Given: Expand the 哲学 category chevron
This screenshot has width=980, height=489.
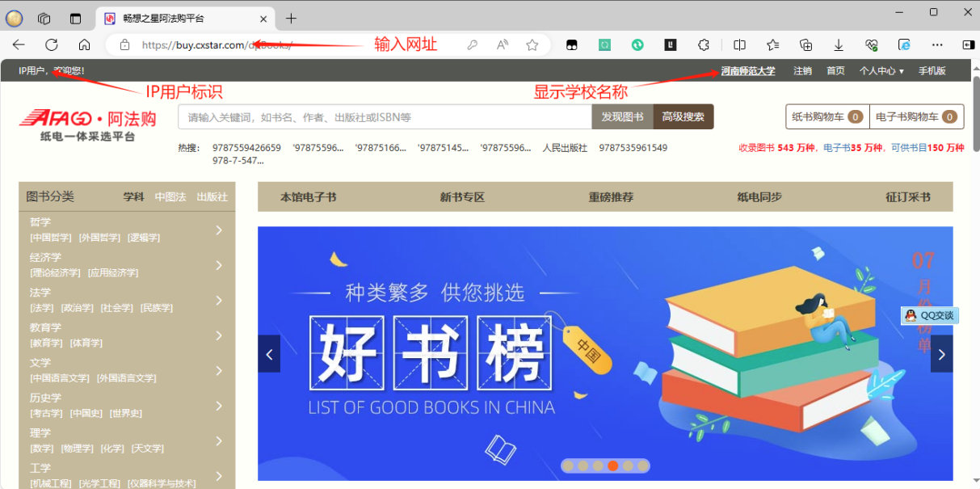Looking at the screenshot, I should [x=219, y=230].
